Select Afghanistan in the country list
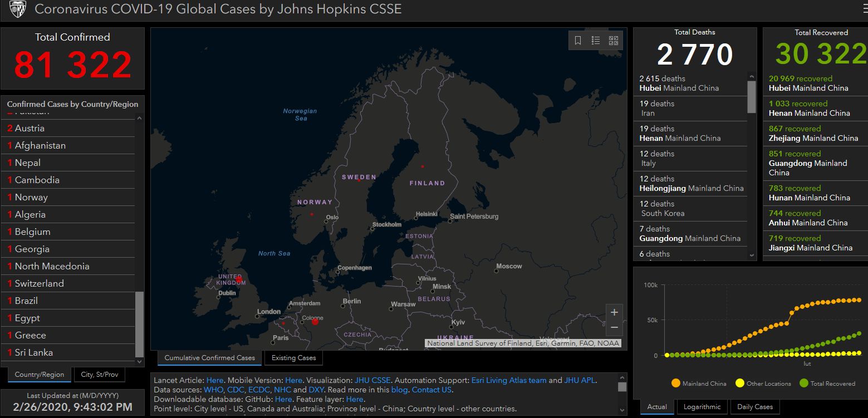Screen dimensions: 868x418 point(68,145)
